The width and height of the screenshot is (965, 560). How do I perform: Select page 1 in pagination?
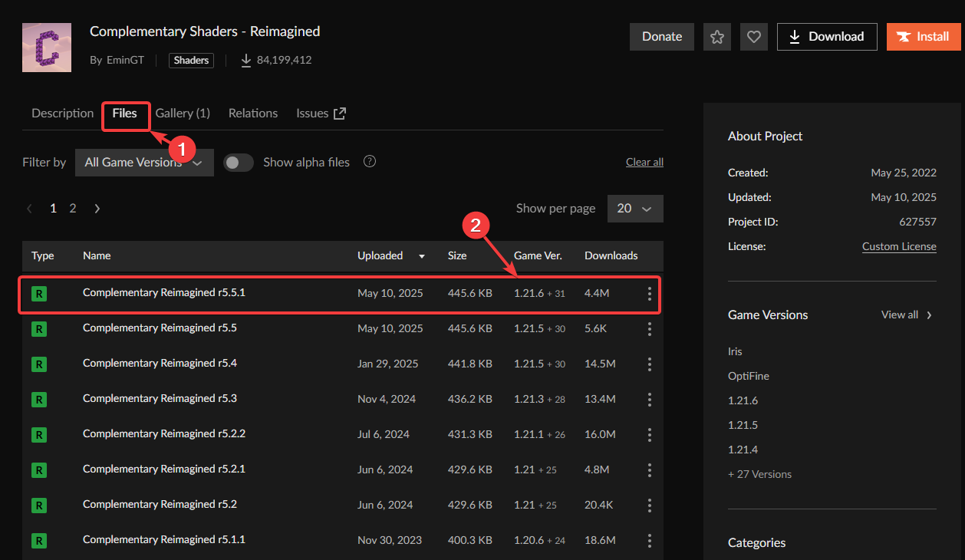click(x=53, y=208)
